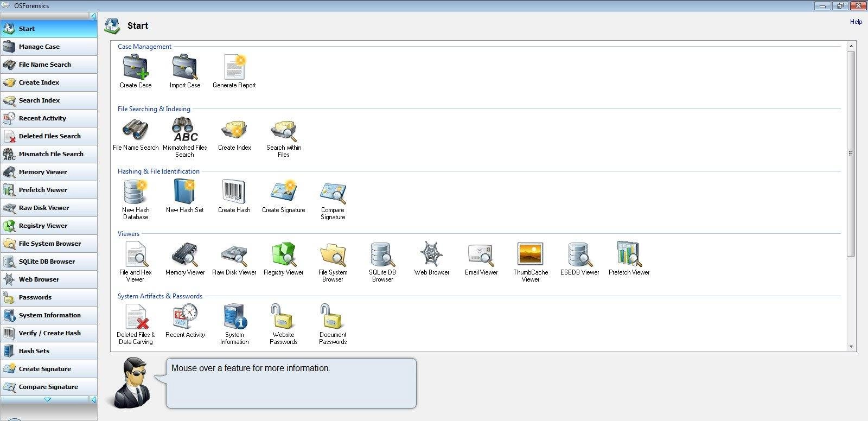Screen dimensions: 868x421
Task: Open Verify / Create Hash in sidebar
Action: point(49,333)
